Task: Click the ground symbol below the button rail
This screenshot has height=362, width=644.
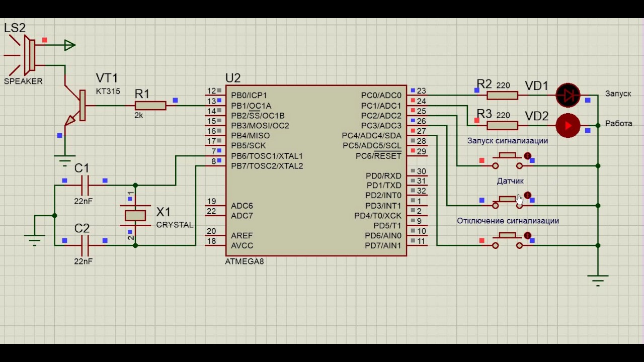Action: (598, 281)
